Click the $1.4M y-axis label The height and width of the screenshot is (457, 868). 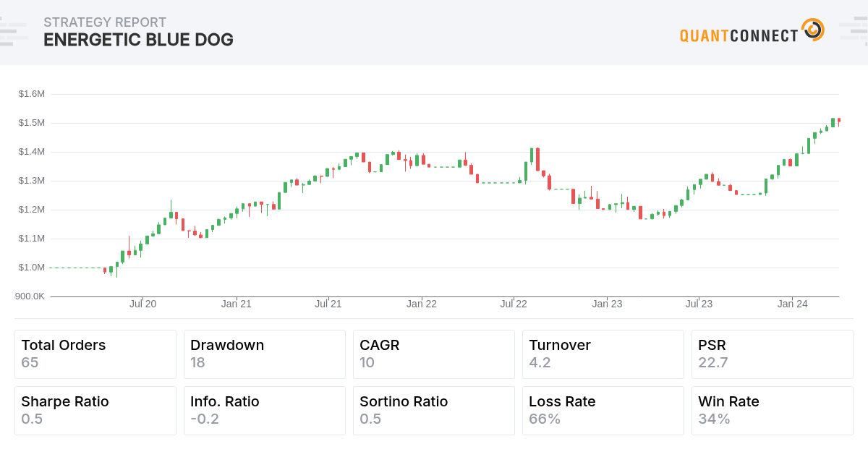(x=32, y=152)
